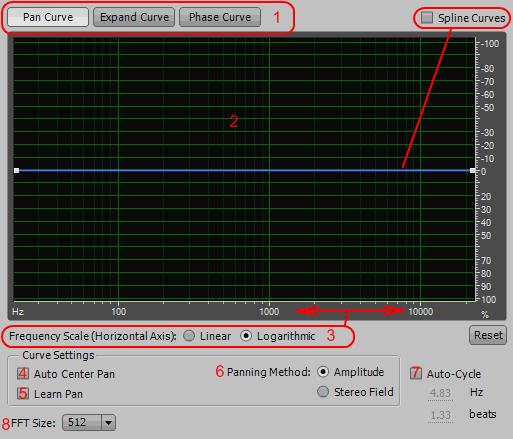The image size is (513, 439).
Task: Toggle Learn Pan checkbox
Action: pyautogui.click(x=23, y=394)
